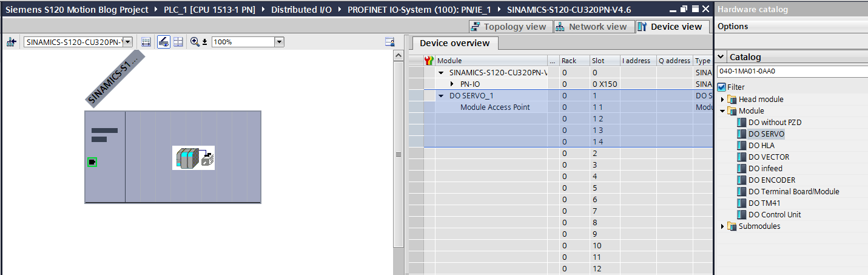Click the show module labels icon
868x275 pixels.
(146, 42)
